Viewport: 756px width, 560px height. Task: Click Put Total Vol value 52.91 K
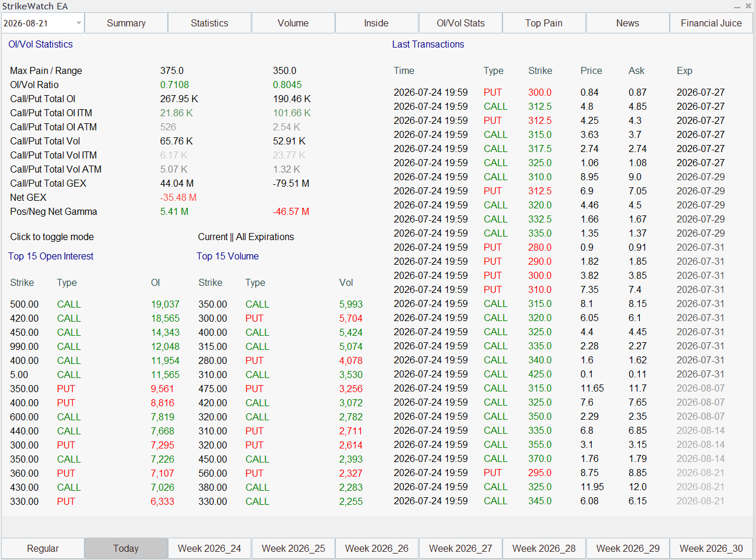(289, 141)
